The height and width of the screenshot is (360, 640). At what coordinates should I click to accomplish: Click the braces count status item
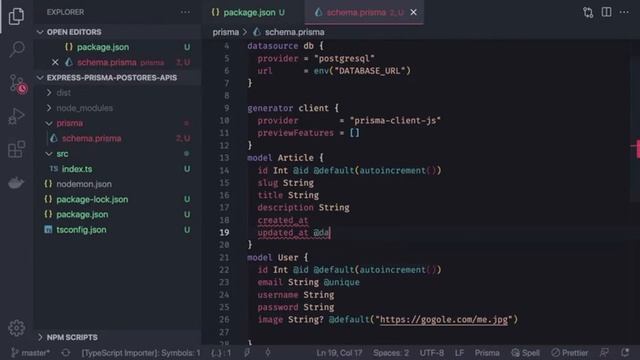[221, 353]
